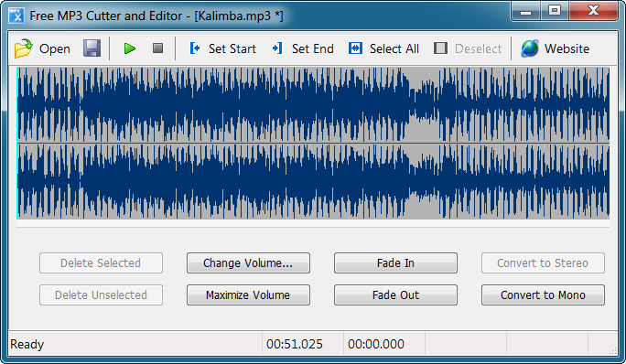Click inside the lower channel waveform
This screenshot has height=364, width=626.
pyautogui.click(x=313, y=182)
